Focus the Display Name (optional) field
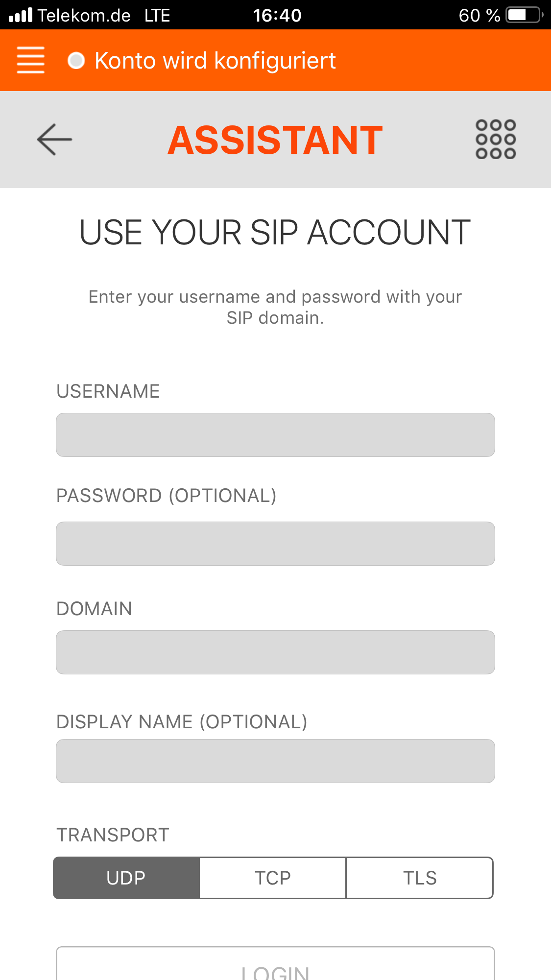Image resolution: width=551 pixels, height=980 pixels. [x=275, y=761]
